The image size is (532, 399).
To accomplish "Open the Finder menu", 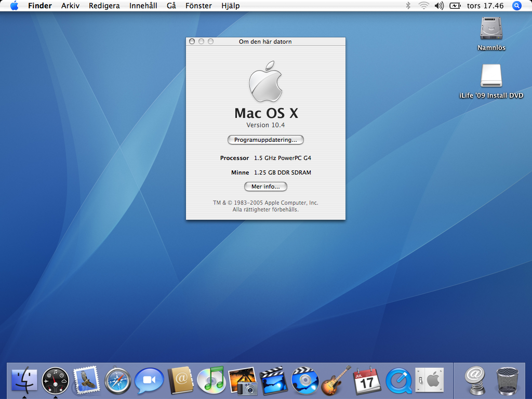I will click(x=39, y=6).
